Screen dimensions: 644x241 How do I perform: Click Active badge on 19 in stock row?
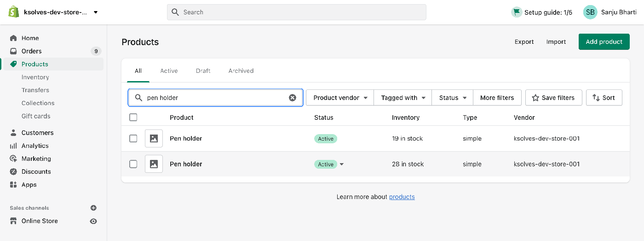326,139
